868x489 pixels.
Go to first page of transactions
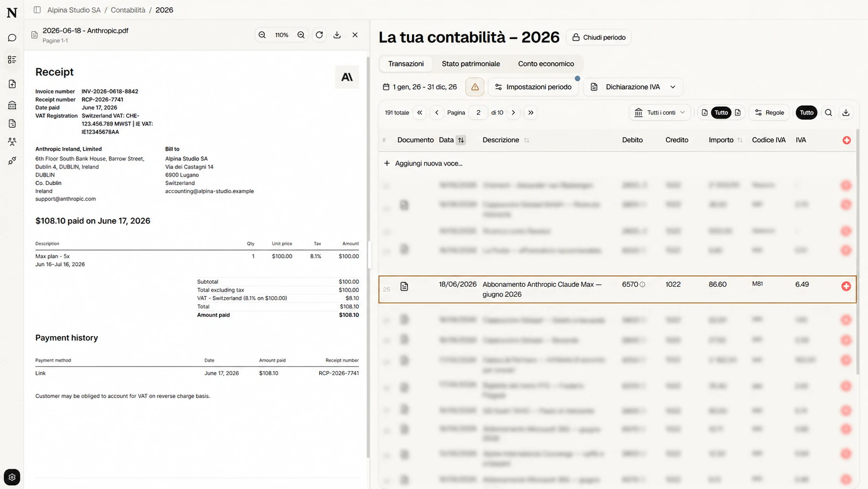[x=419, y=112]
